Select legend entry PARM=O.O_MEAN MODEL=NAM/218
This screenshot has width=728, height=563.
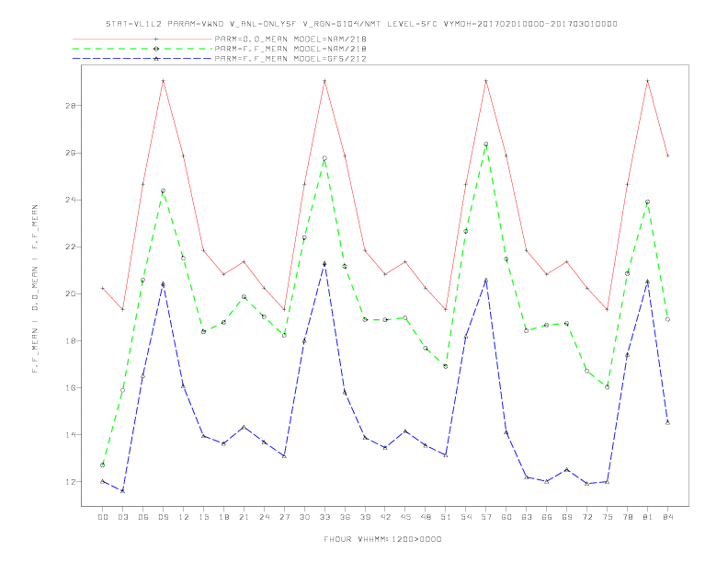[x=290, y=39]
